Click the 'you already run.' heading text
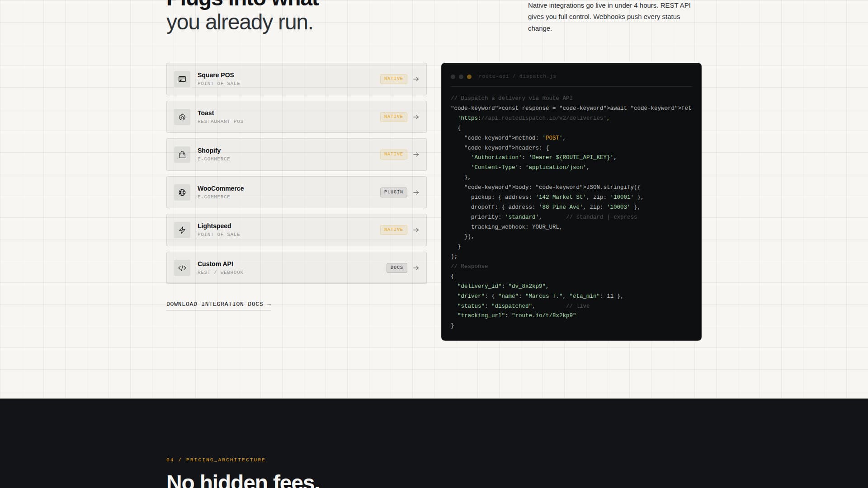The height and width of the screenshot is (488, 868). tap(240, 22)
